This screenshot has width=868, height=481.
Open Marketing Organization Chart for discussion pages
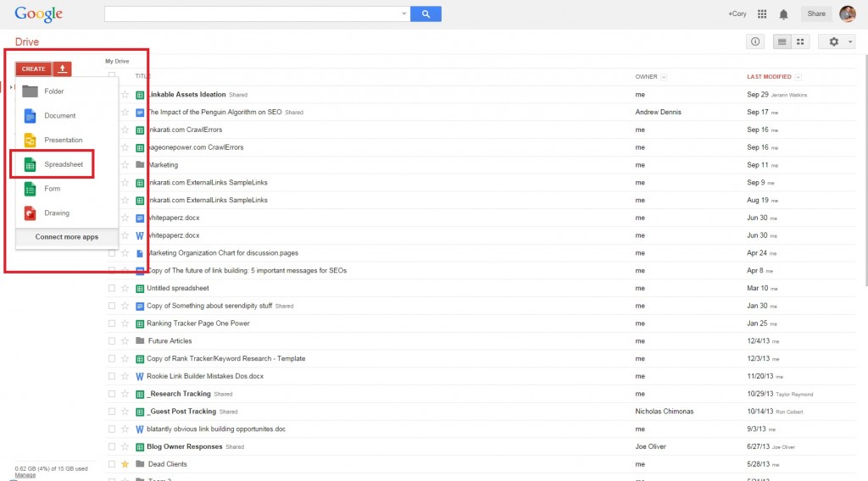click(x=223, y=252)
